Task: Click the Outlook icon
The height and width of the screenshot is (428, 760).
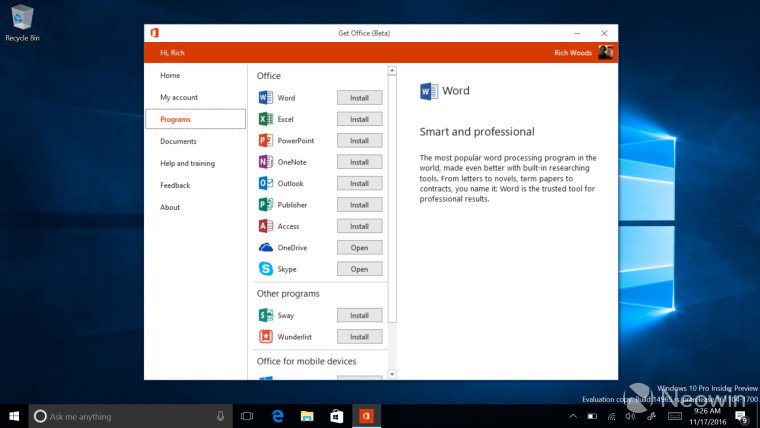Action: [x=266, y=183]
